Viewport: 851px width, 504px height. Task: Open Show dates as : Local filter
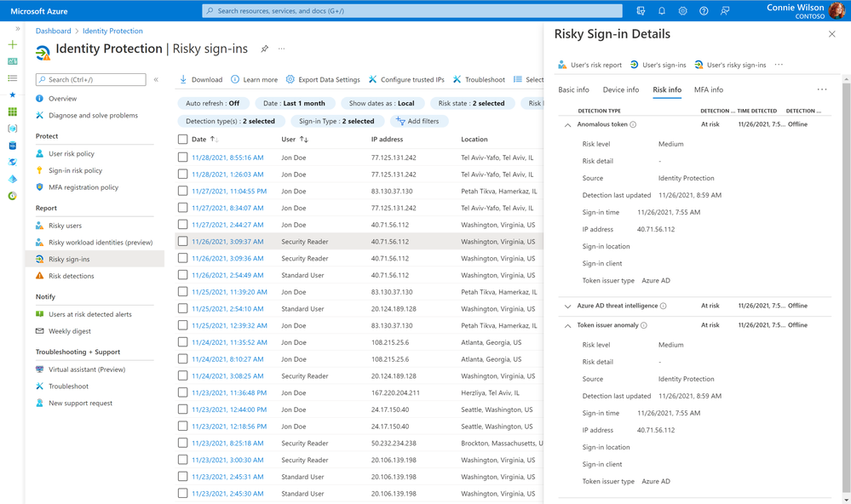pyautogui.click(x=382, y=103)
